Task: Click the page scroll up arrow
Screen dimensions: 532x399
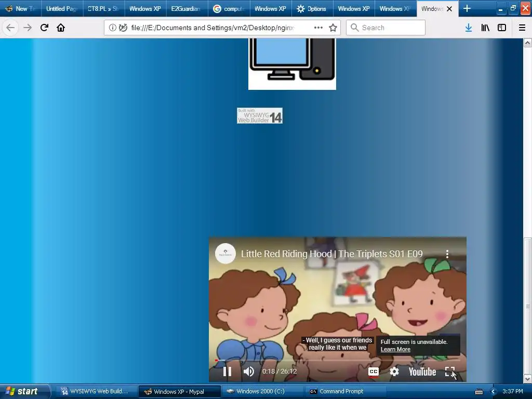Action: tap(528, 43)
